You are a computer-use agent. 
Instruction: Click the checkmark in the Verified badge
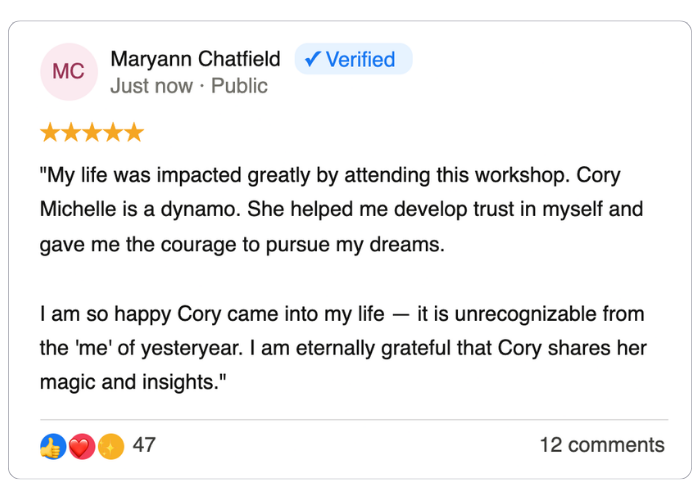click(312, 60)
